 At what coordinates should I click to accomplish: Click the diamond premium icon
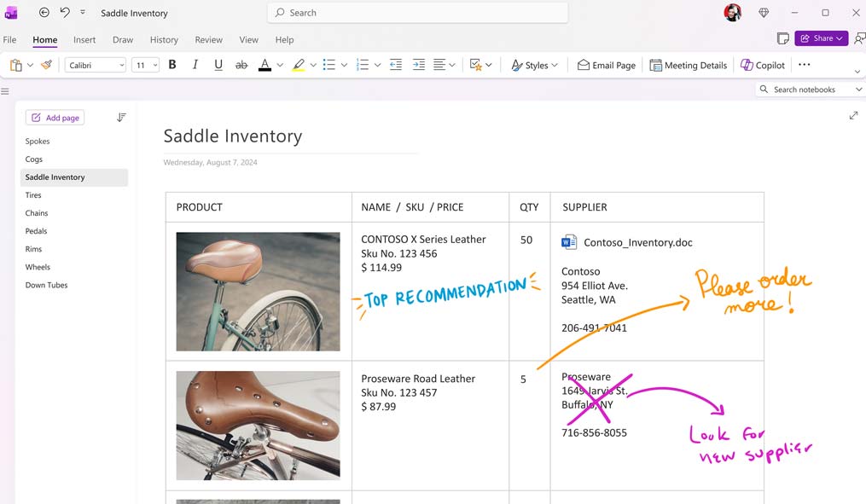[x=764, y=13]
